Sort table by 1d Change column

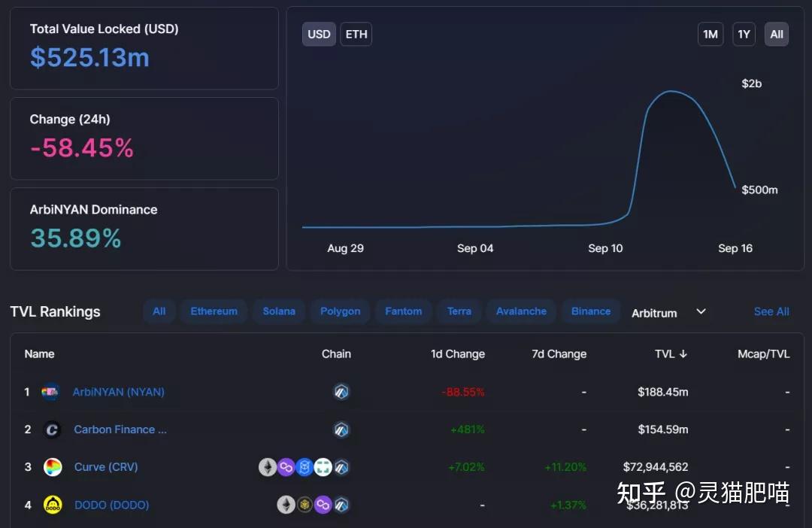pos(458,354)
